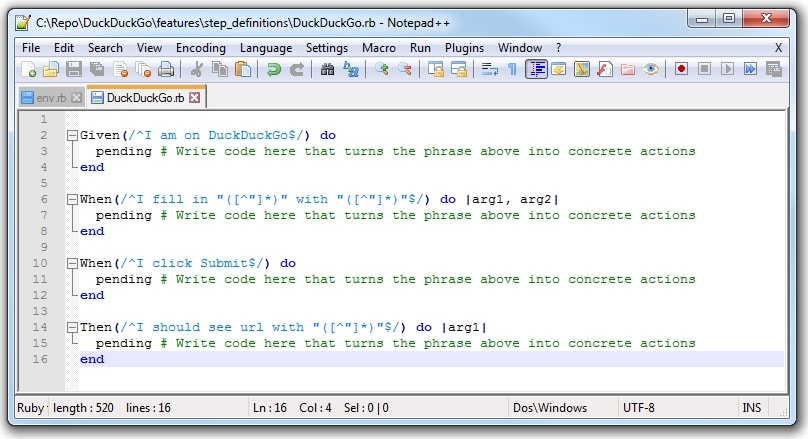Click the Close All documents toolbar icon
This screenshot has width=808, height=439.
click(143, 69)
